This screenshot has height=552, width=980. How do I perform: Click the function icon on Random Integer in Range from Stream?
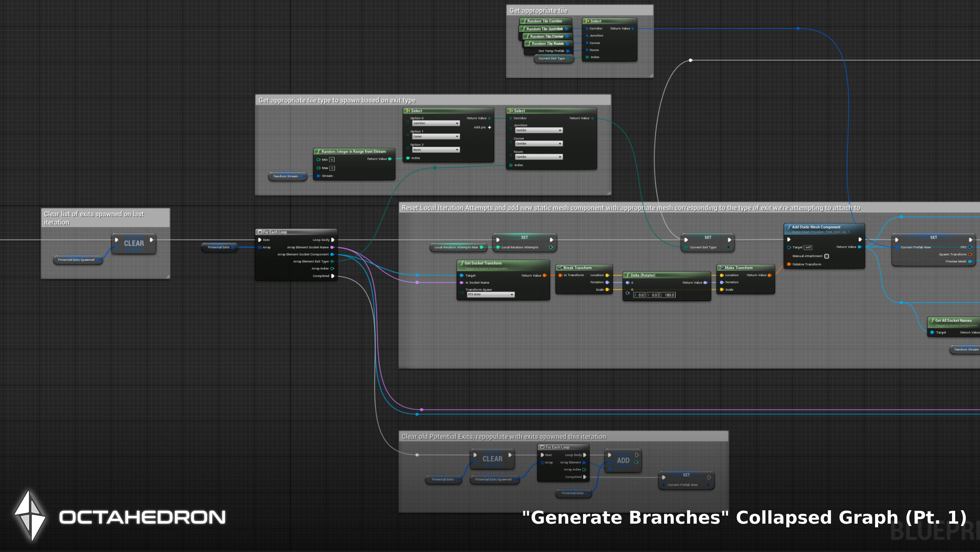point(318,151)
